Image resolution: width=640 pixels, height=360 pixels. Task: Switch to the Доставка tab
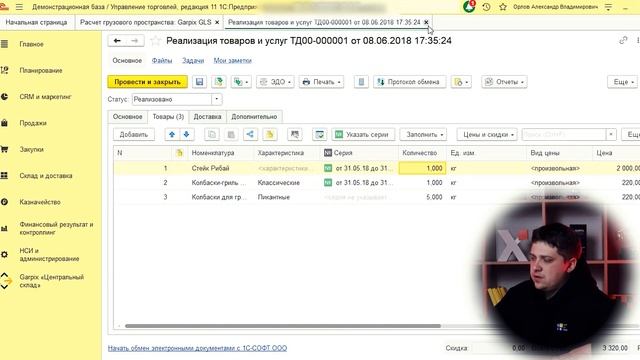pyautogui.click(x=207, y=116)
